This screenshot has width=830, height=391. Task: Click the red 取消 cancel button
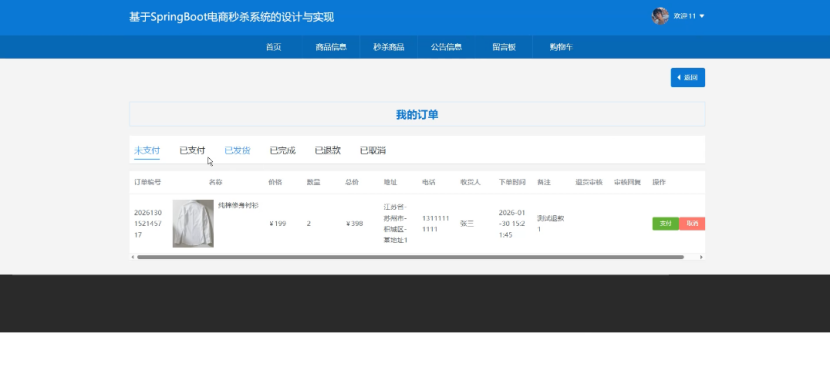692,224
